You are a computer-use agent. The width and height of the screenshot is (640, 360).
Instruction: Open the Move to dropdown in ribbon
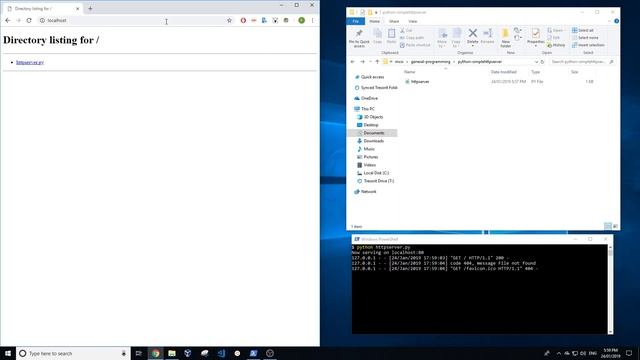click(x=442, y=38)
